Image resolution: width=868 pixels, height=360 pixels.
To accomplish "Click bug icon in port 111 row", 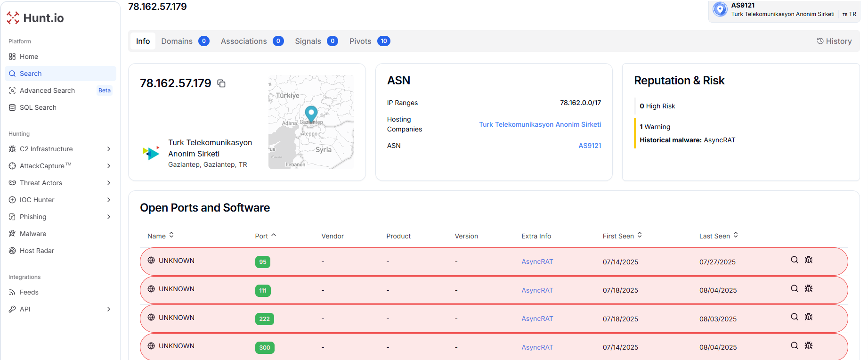I will click(x=809, y=288).
